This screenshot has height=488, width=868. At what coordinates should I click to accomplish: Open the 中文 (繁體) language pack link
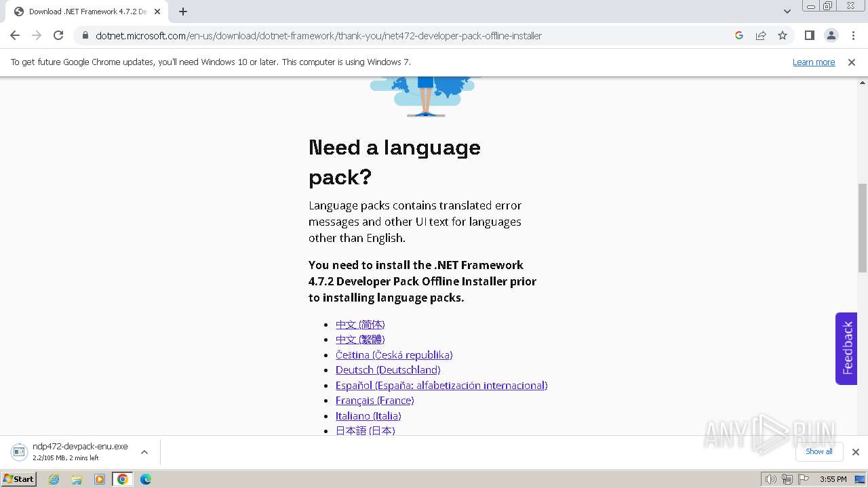(360, 340)
